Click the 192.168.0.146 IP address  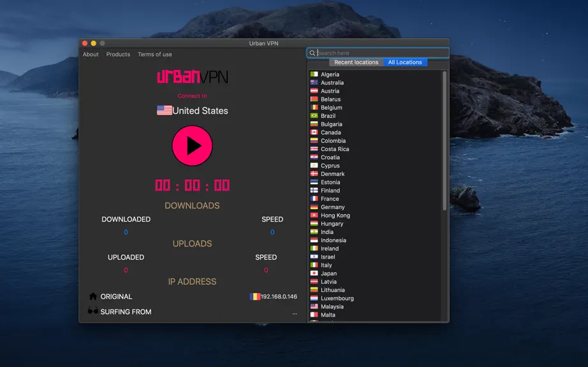coord(279,297)
